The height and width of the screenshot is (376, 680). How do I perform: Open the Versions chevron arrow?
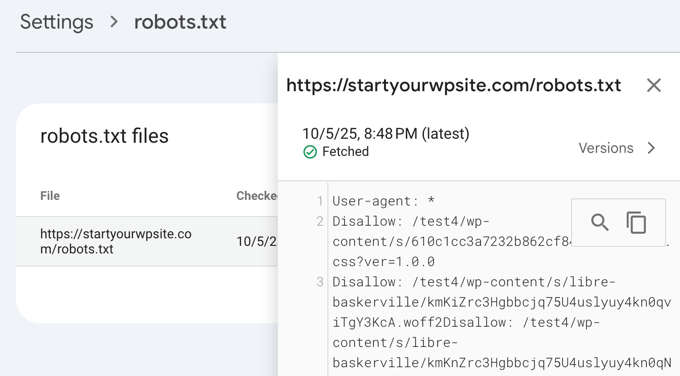[x=651, y=148]
